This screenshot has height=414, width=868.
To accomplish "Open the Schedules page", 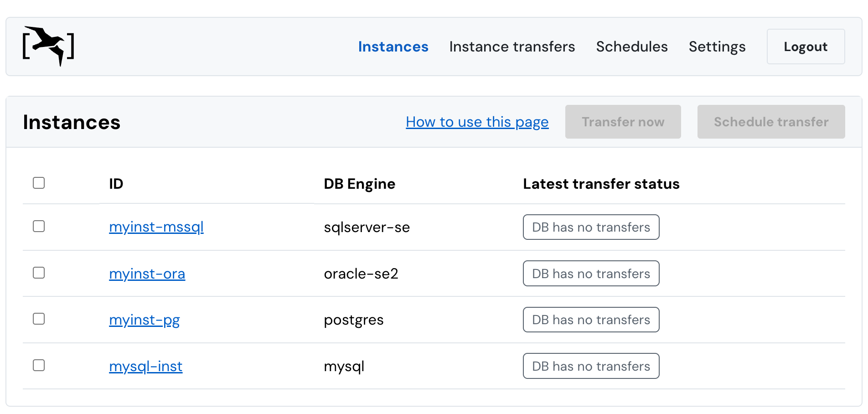I will (x=632, y=47).
